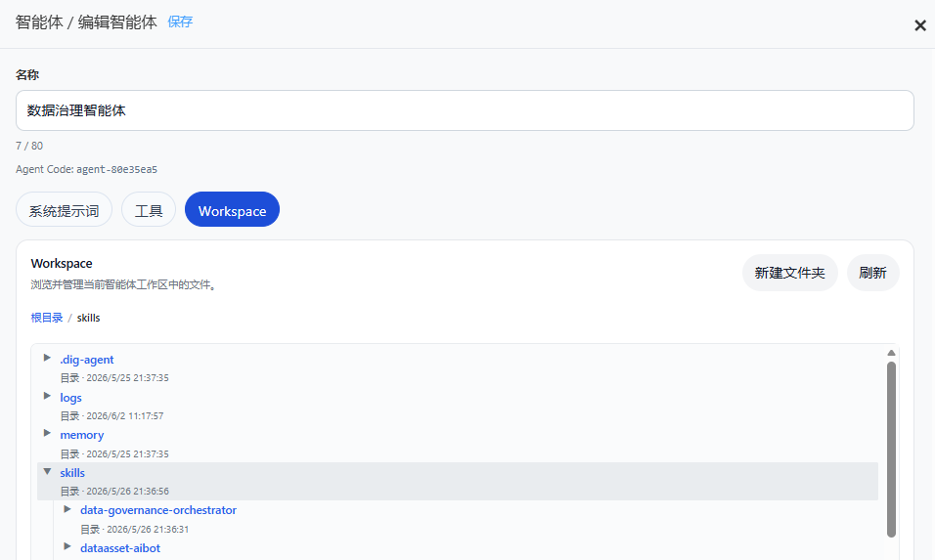
Task: Expand the data-governance-orchestrator folder arrow
Action: click(x=67, y=509)
